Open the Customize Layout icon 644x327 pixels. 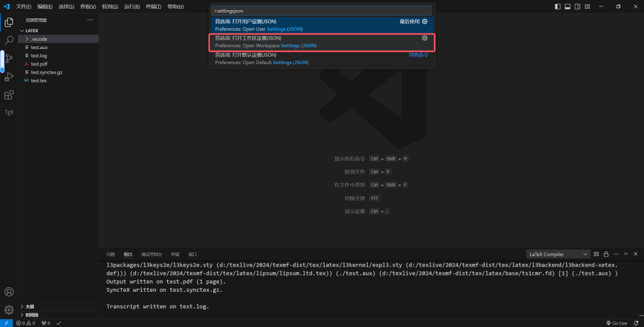point(587,6)
